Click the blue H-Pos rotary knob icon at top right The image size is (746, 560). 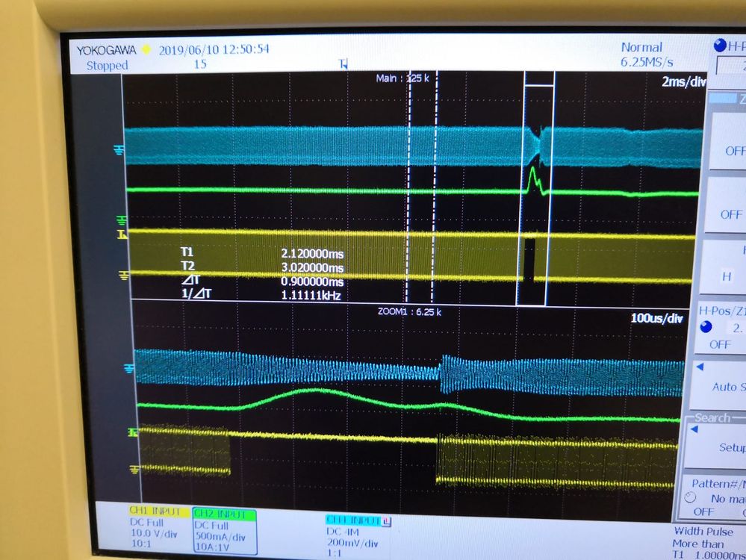721,46
